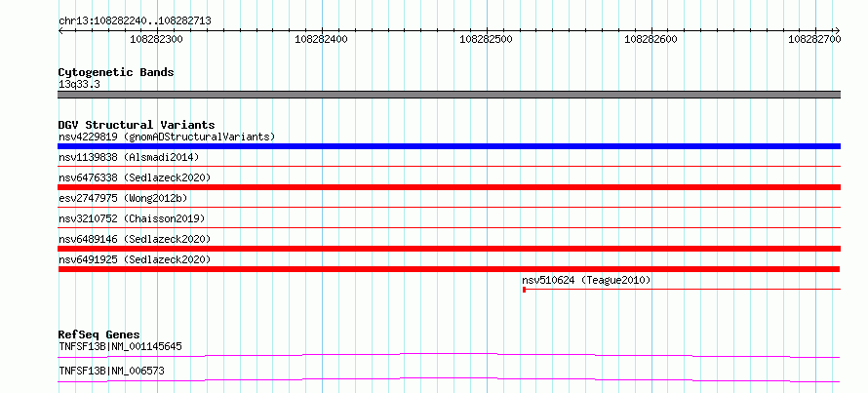Click the thin red line under nsv3210752
Screen dimensions: 868x393
pyautogui.click(x=449, y=227)
